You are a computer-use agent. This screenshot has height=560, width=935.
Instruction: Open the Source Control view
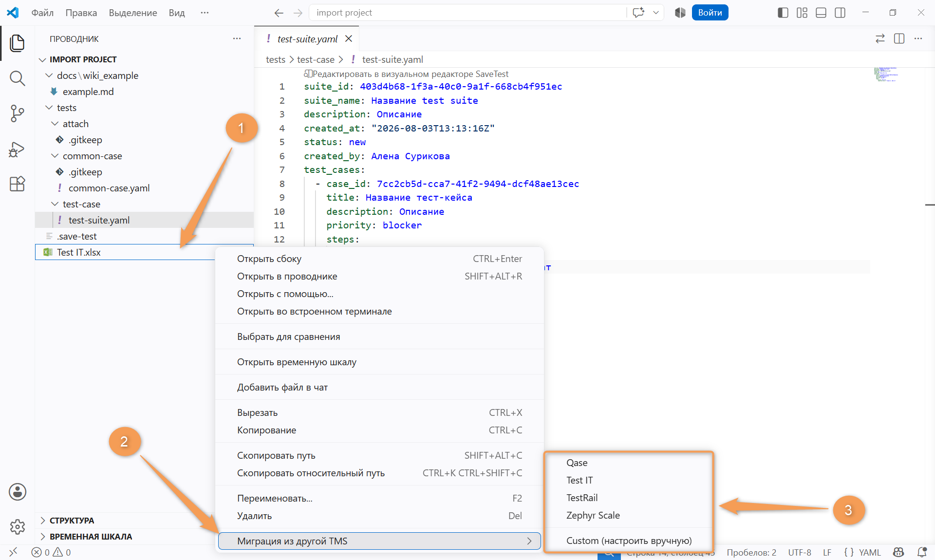(18, 113)
